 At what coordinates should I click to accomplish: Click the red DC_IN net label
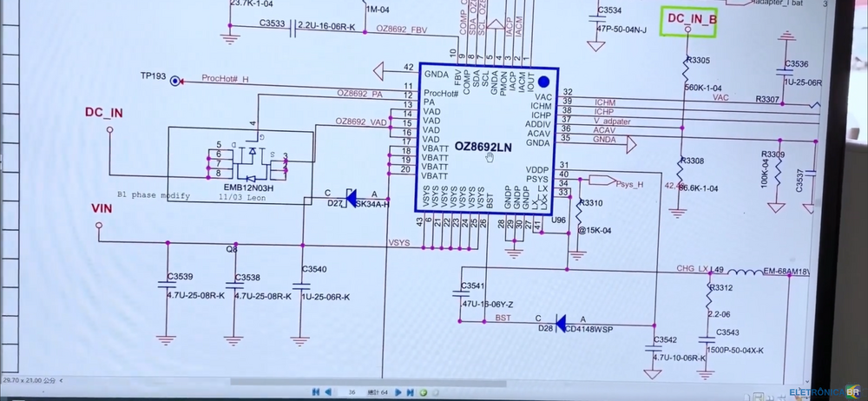pyautogui.click(x=103, y=113)
